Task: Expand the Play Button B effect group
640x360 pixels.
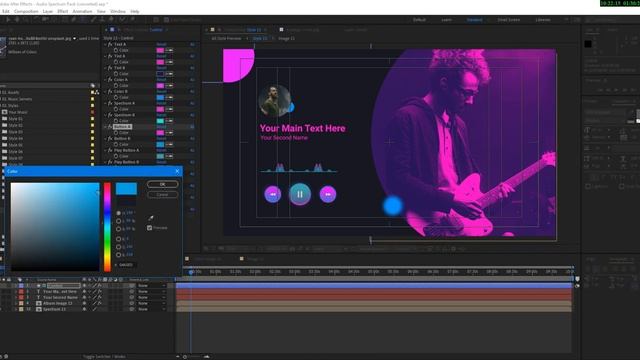Action: [x=105, y=162]
